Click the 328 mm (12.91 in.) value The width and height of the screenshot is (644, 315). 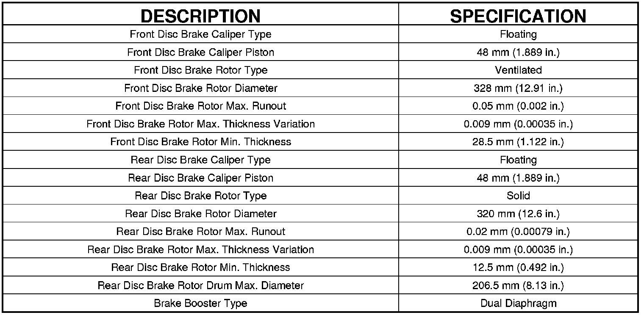click(518, 88)
